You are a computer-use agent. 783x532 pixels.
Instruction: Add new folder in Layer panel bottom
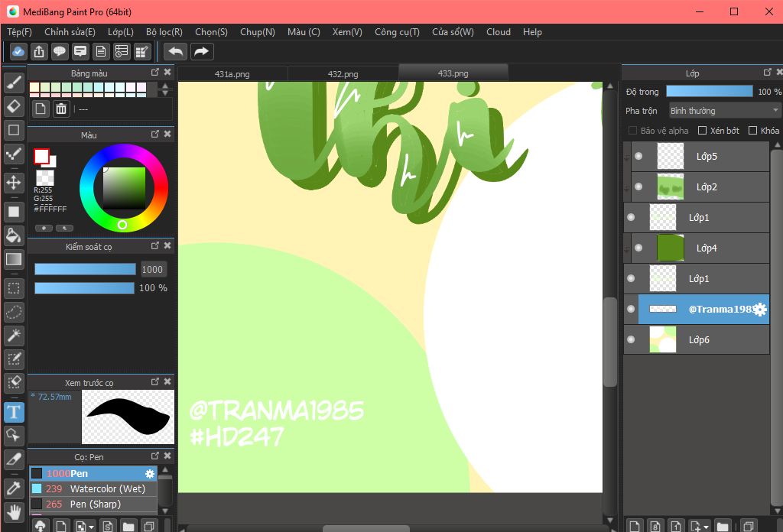(x=722, y=526)
